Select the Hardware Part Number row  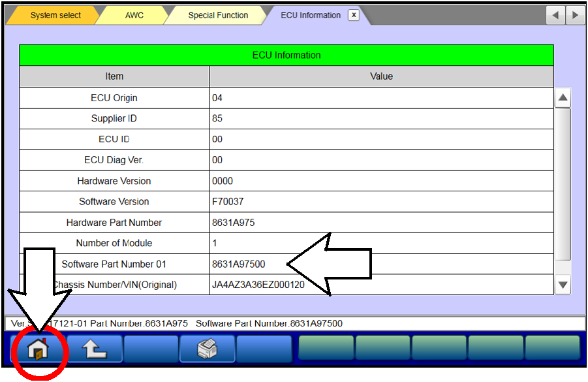click(x=114, y=223)
